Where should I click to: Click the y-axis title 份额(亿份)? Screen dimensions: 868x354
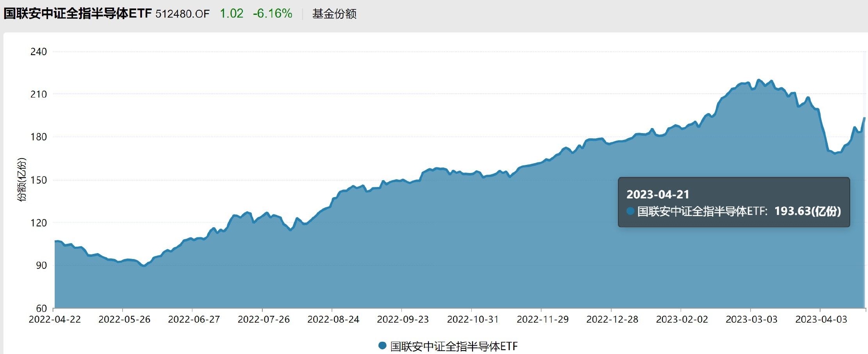(22, 180)
